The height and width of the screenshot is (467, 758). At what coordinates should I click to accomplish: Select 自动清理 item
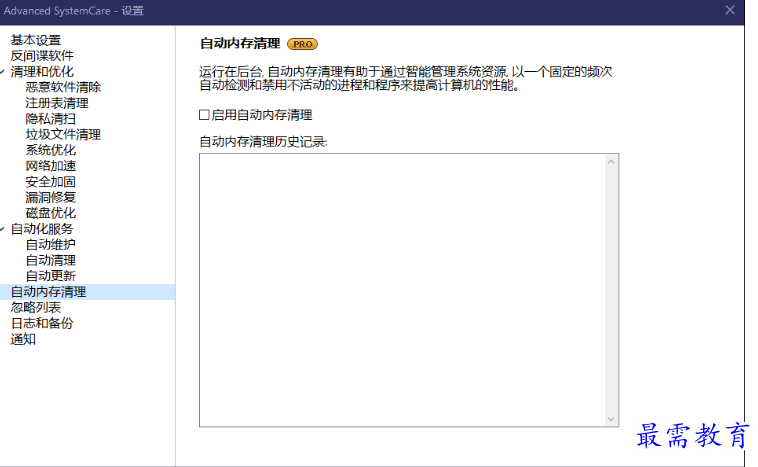pos(51,260)
